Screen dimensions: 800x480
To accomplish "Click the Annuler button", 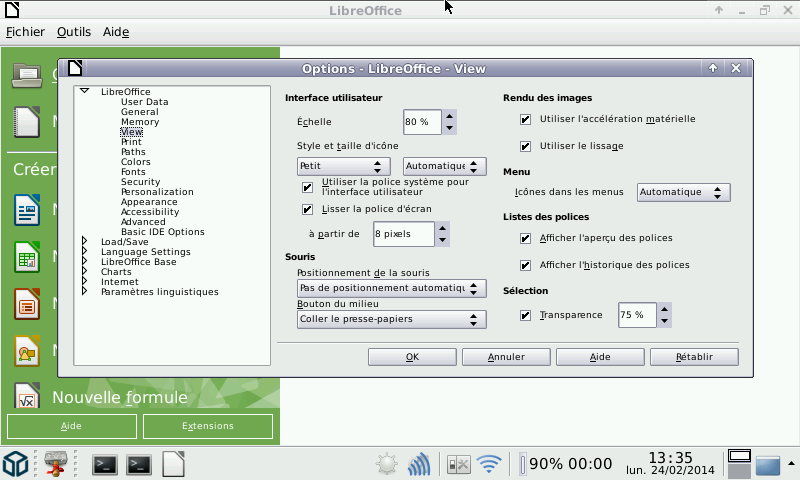I will point(506,357).
